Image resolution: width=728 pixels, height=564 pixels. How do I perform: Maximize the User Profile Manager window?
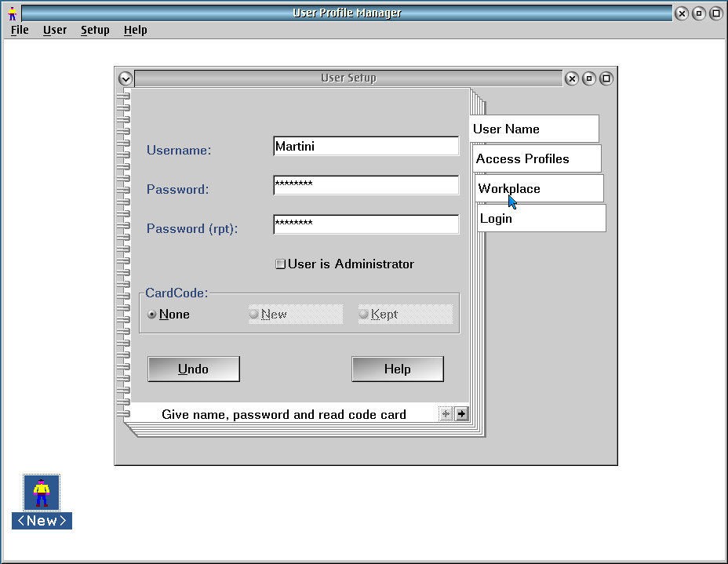pyautogui.click(x=716, y=13)
